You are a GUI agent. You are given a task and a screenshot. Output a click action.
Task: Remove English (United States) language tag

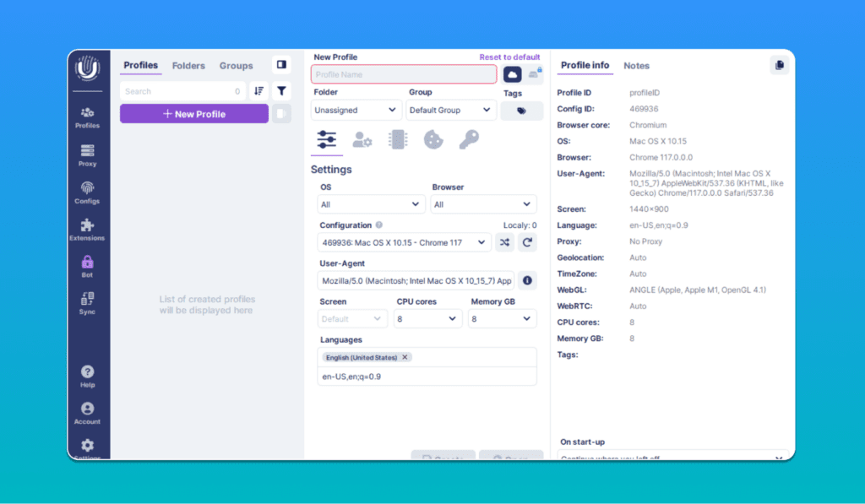tap(405, 357)
